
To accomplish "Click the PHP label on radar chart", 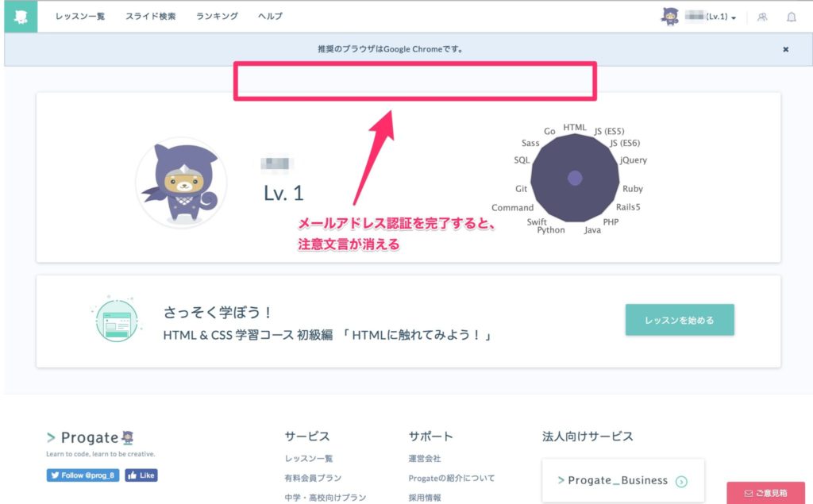I will (611, 222).
